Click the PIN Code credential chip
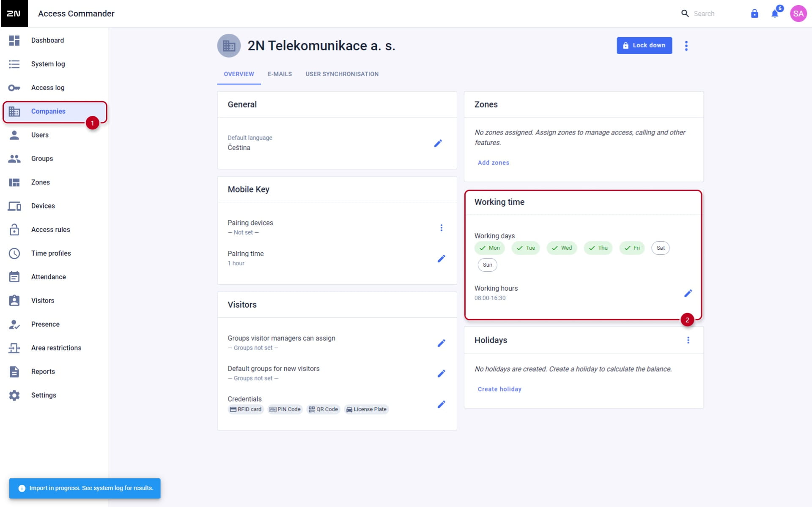 pyautogui.click(x=285, y=409)
